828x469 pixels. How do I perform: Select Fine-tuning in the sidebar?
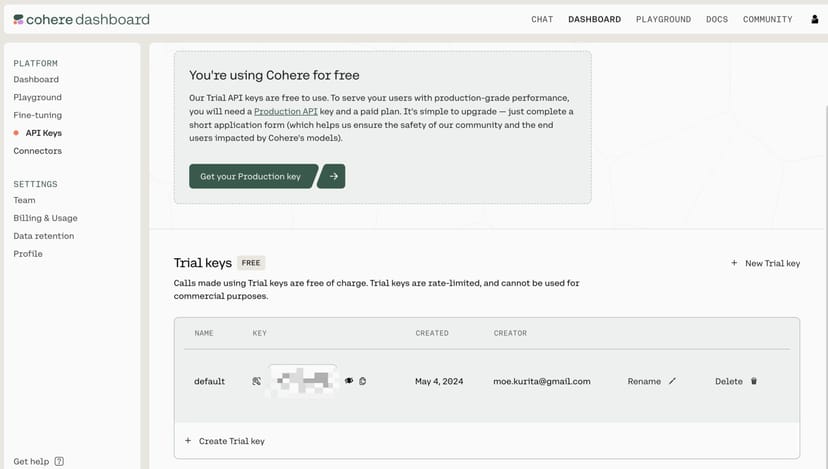coord(37,115)
